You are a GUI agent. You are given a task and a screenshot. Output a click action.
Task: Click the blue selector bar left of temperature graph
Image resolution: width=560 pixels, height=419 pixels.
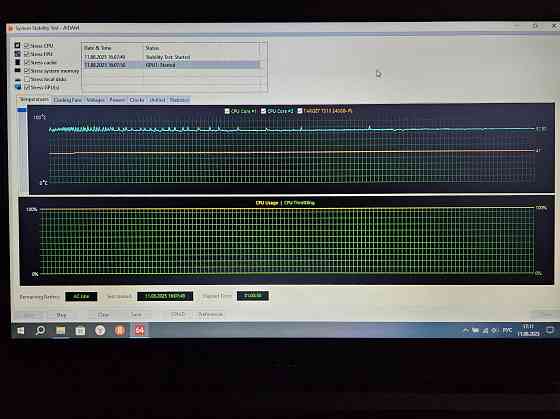point(22,110)
